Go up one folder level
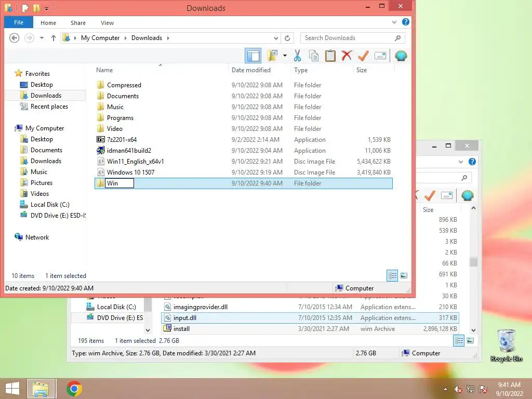Screen dimensions: 532x399 pyautogui.click(x=54, y=38)
